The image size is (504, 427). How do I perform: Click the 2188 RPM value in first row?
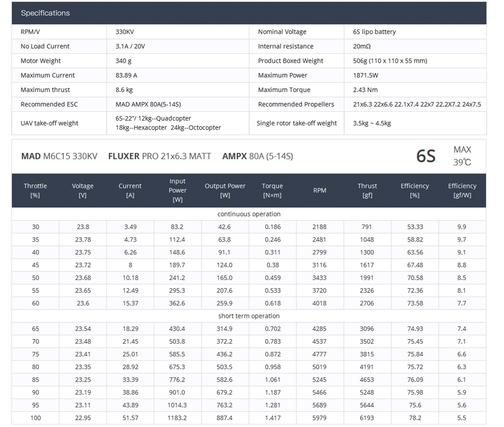point(319,227)
